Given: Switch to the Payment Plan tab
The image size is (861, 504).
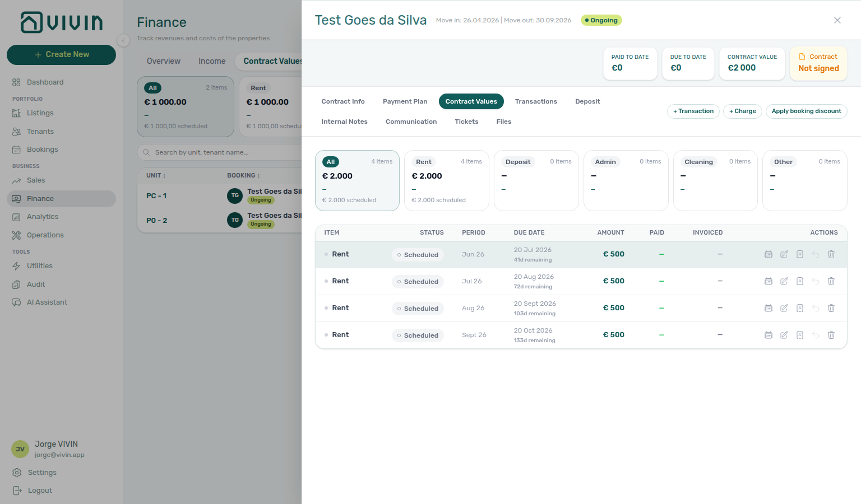Looking at the screenshot, I should [x=405, y=101].
